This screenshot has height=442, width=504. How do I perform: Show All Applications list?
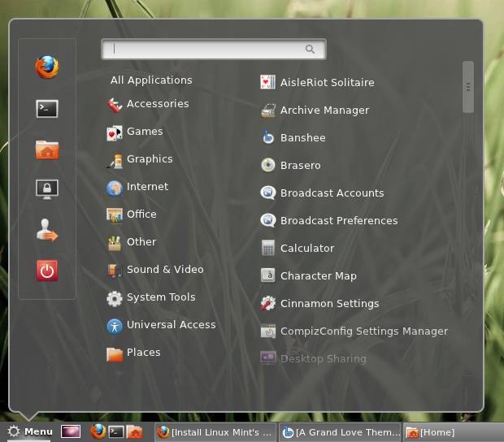151,80
